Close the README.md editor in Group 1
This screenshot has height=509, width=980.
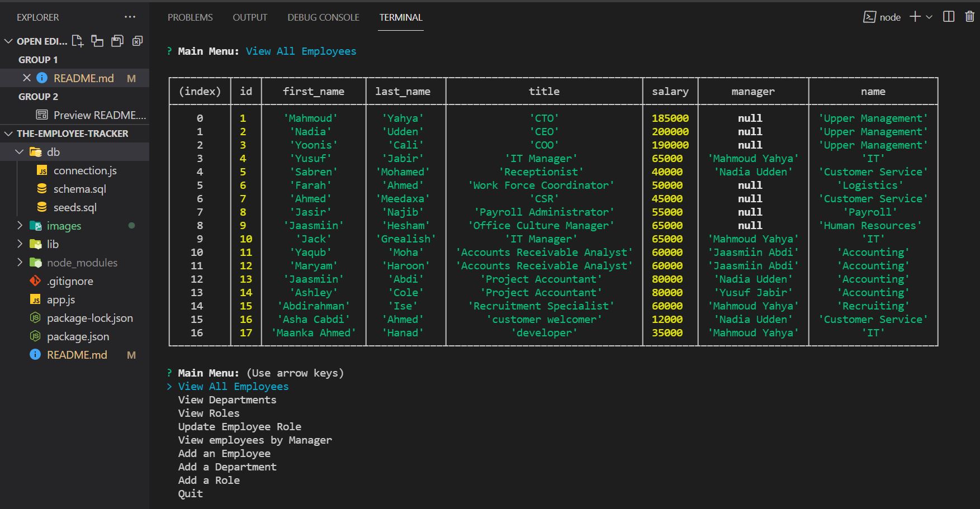tap(26, 78)
